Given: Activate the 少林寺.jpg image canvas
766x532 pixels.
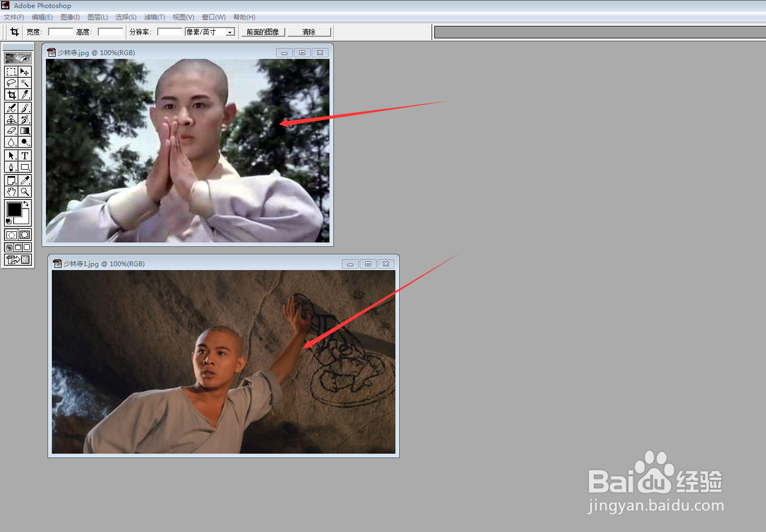Looking at the screenshot, I should pos(187,151).
